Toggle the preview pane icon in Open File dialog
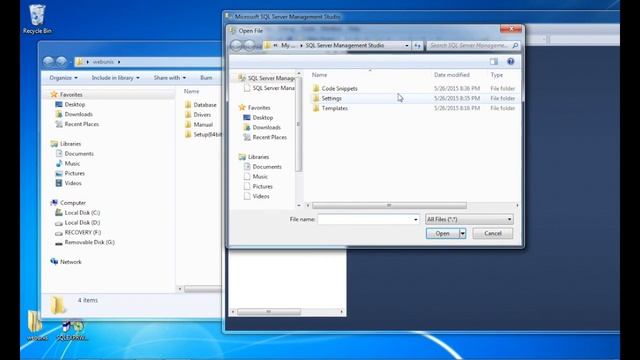Image resolution: width=640 pixels, height=360 pixels. coord(494,62)
